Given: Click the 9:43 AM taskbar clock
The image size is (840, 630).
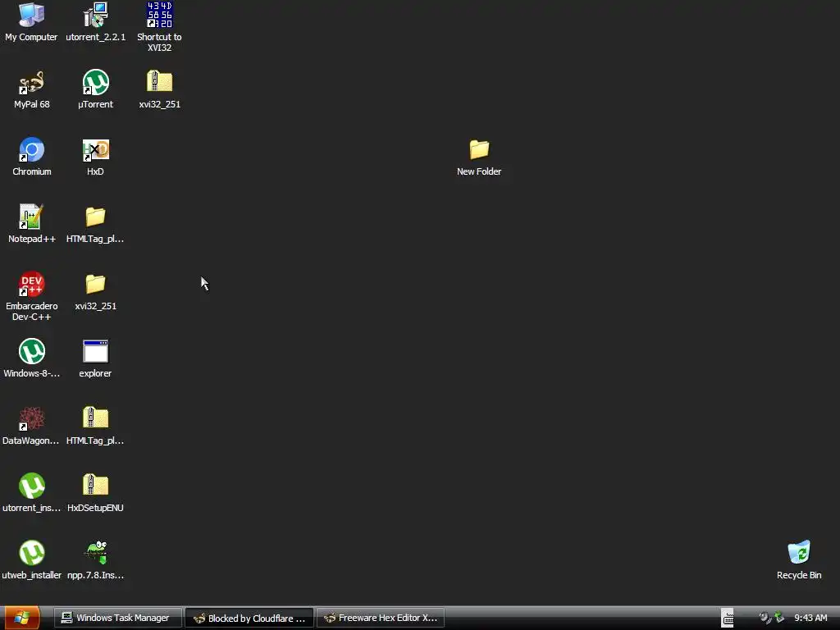Looking at the screenshot, I should point(810,618).
